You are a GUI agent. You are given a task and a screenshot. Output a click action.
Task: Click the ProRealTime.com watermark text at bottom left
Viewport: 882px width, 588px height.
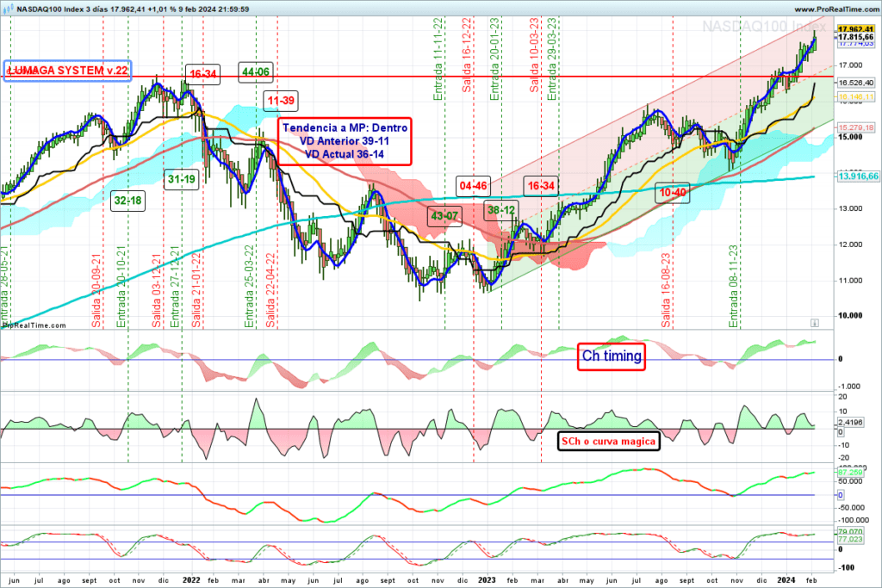coord(34,325)
